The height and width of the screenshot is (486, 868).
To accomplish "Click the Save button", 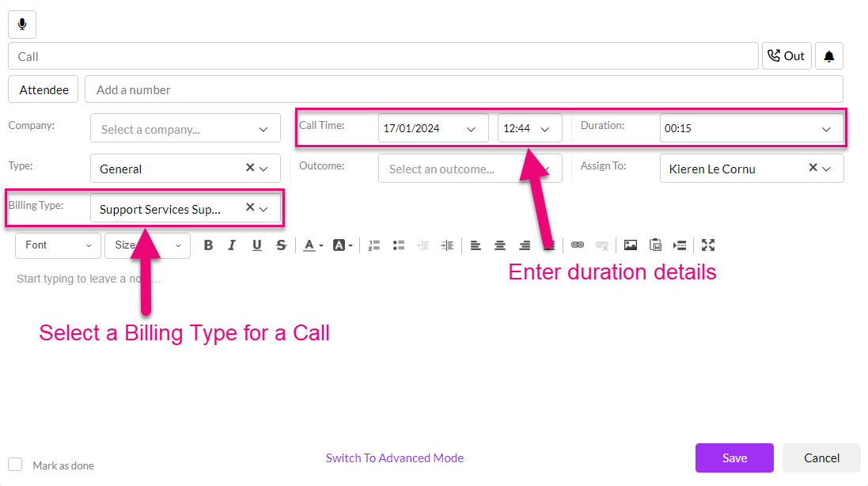I will coord(733,458).
